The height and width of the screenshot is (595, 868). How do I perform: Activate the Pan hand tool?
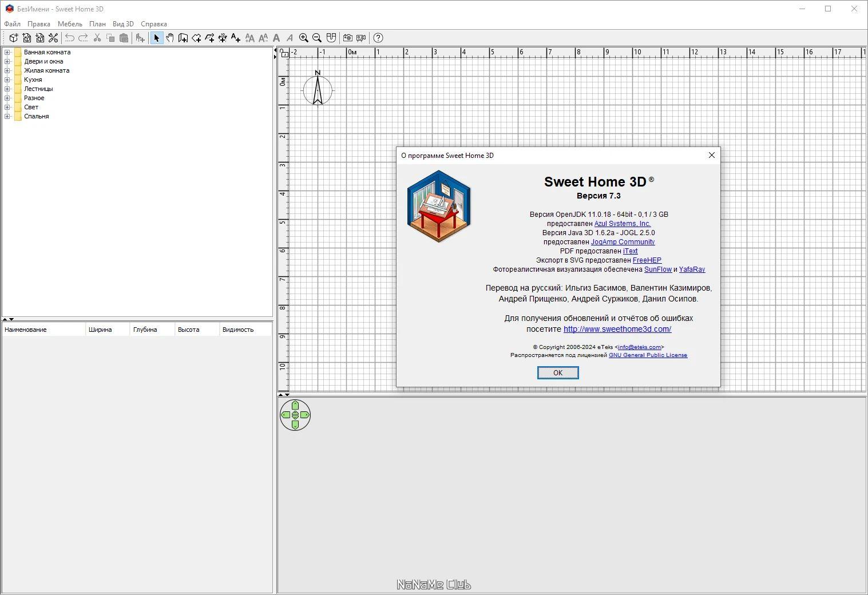point(170,38)
